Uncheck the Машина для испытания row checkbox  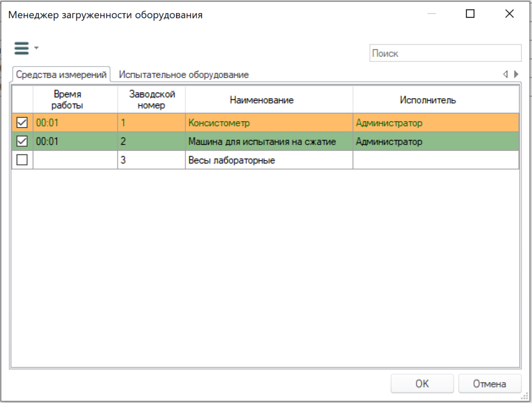click(22, 141)
